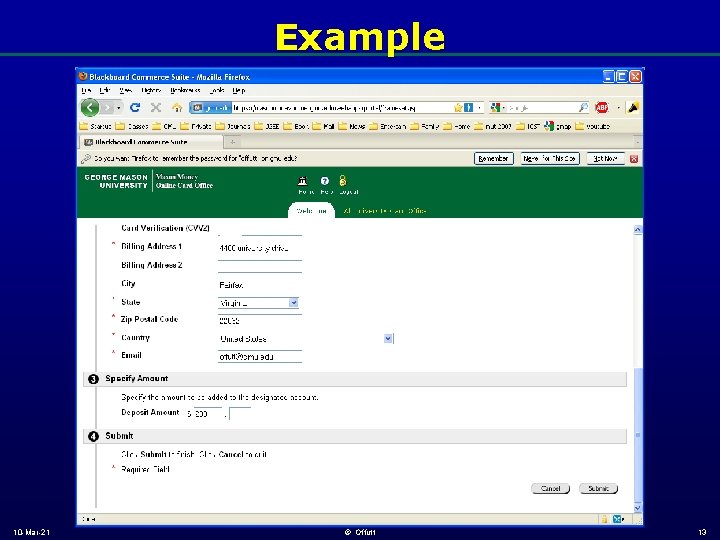Viewport: 720px width, 540px height.
Task: Reload the page with the Refresh icon
Action: [135, 107]
